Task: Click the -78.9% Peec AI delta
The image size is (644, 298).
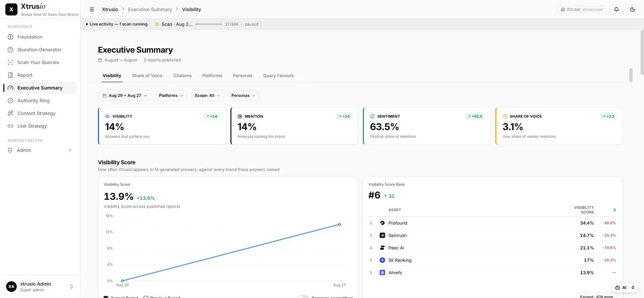Action: (x=609, y=248)
